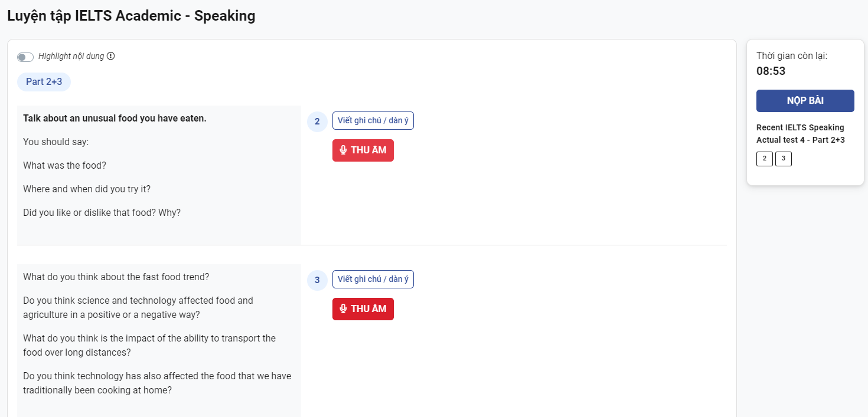868x417 pixels.
Task: Select 'Talk about an unusual food you have eaten.'
Action: pyautogui.click(x=115, y=118)
